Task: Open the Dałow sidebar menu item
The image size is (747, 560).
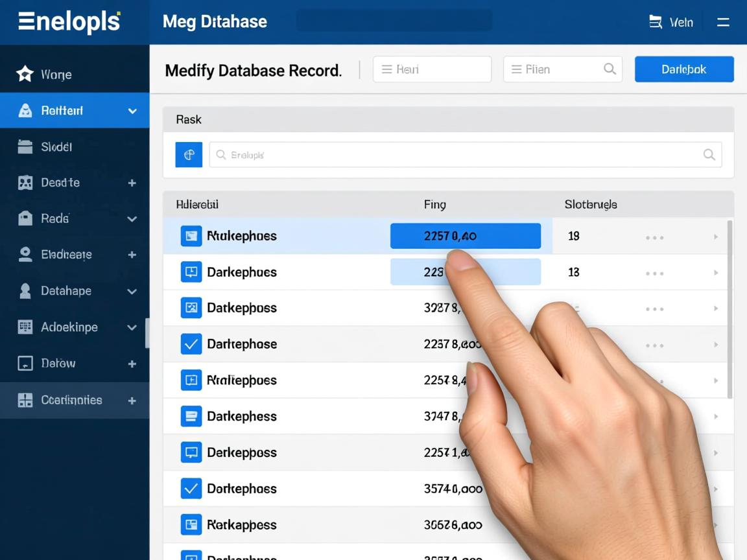Action: [58, 363]
